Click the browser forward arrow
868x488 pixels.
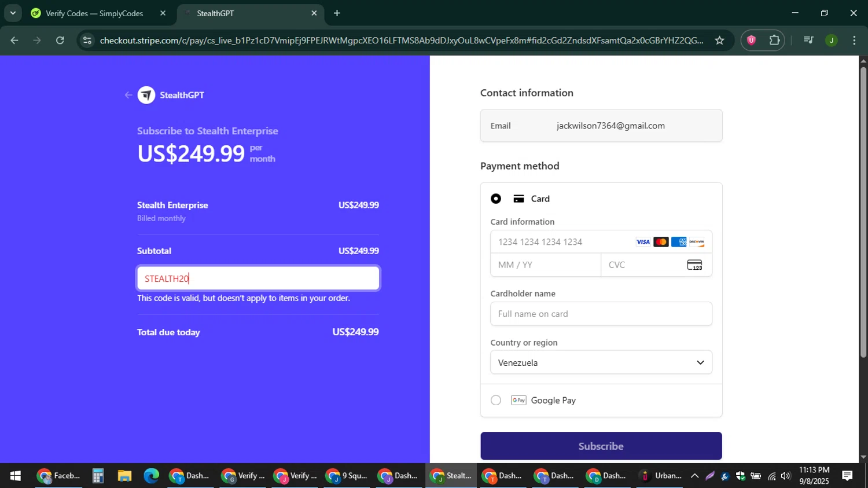click(37, 40)
